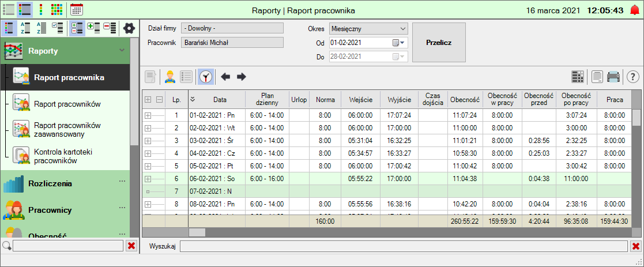Viewport: 644px width, 267px height.
Task: Sort menu A to Z, short list
Action: click(25, 28)
